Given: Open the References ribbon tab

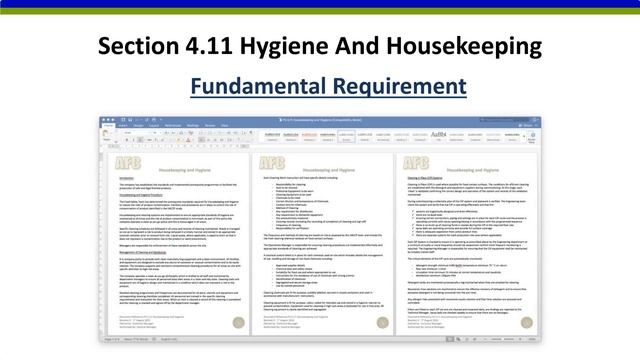Looking at the screenshot, I should pos(173,126).
